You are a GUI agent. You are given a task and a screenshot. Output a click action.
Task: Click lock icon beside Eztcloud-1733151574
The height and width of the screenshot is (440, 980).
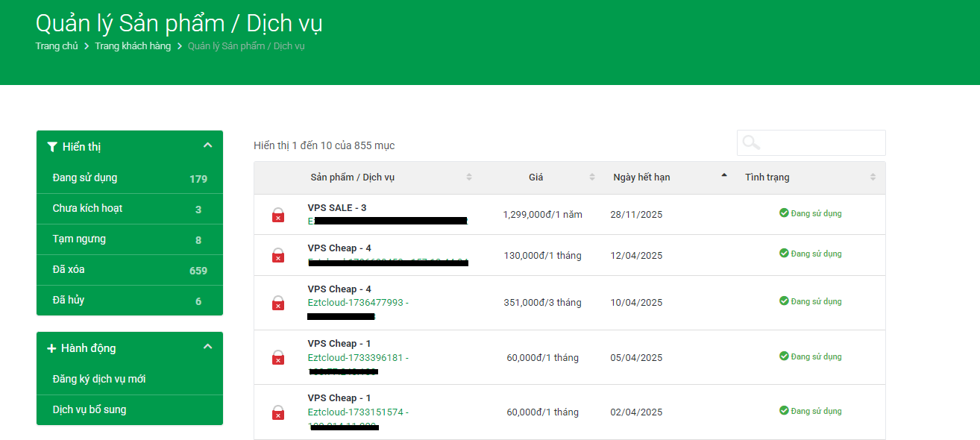point(277,412)
